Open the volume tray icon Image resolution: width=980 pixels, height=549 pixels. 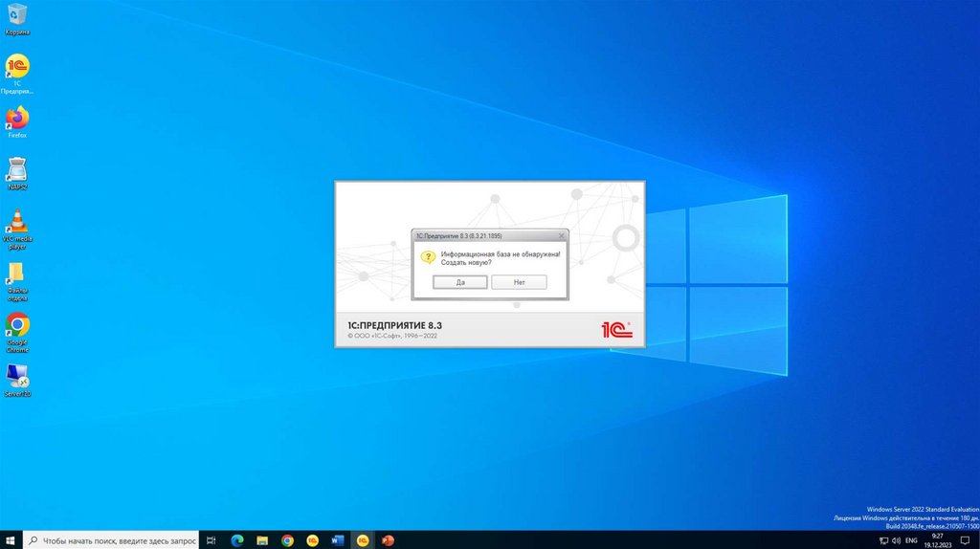tap(896, 540)
